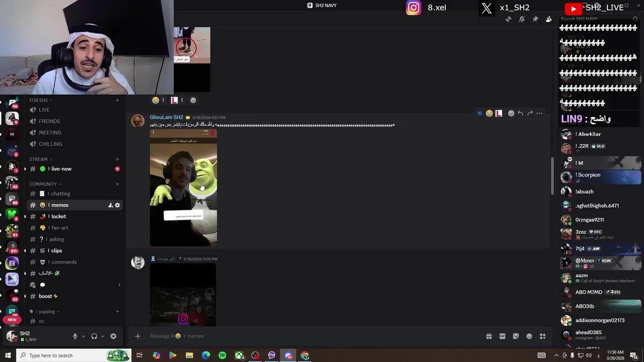The image size is (644, 362).
Task: Open notification settings bell in header
Action: (522, 19)
